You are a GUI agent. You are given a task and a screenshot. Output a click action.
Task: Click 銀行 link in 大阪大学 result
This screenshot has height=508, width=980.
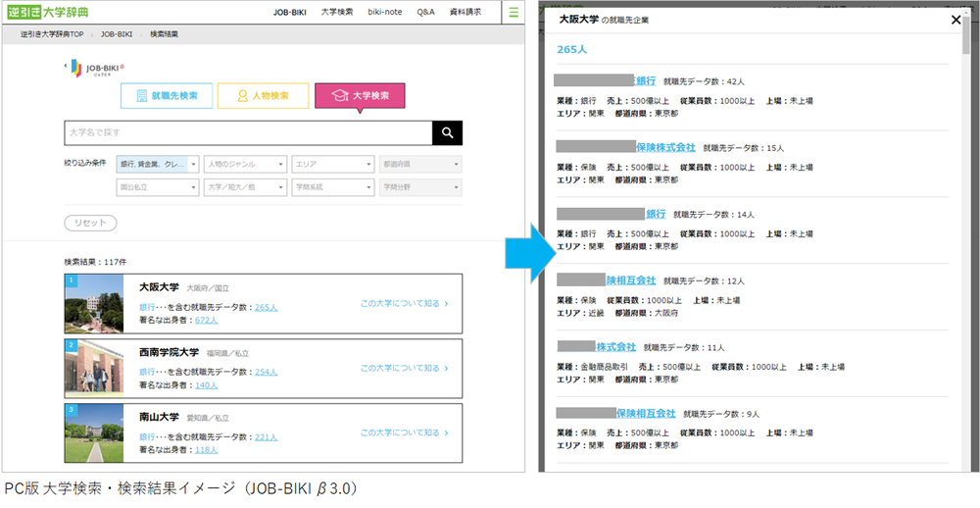coord(147,308)
